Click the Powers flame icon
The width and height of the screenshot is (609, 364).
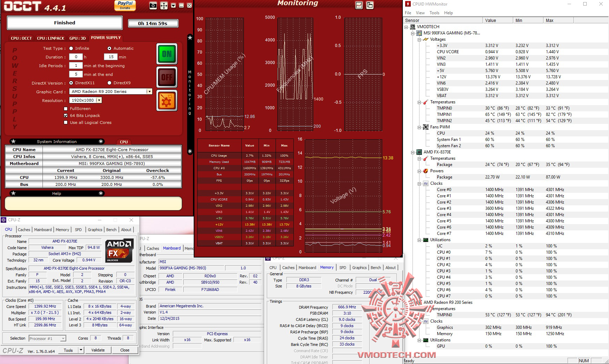click(x=426, y=171)
